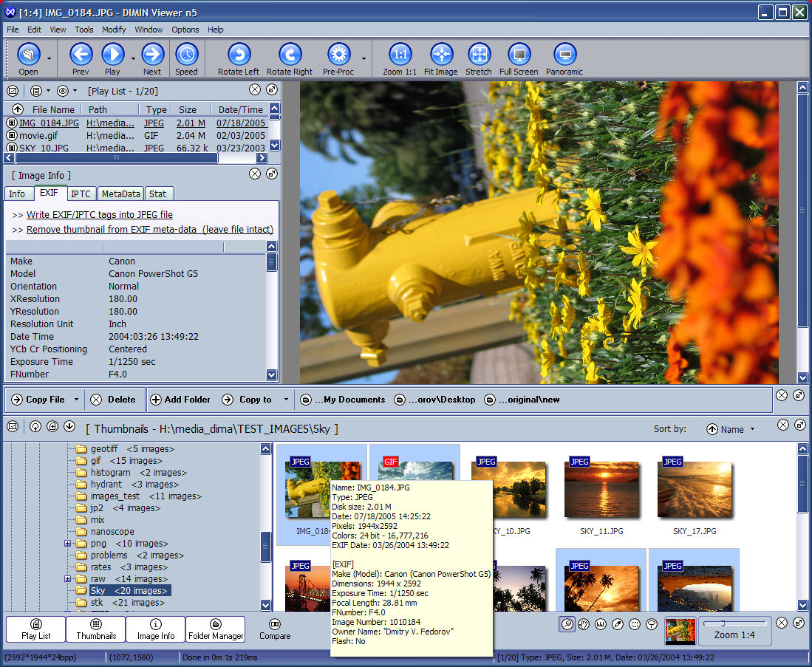This screenshot has height=667, width=812.
Task: Select the lasso selection tool
Action: (x=652, y=624)
